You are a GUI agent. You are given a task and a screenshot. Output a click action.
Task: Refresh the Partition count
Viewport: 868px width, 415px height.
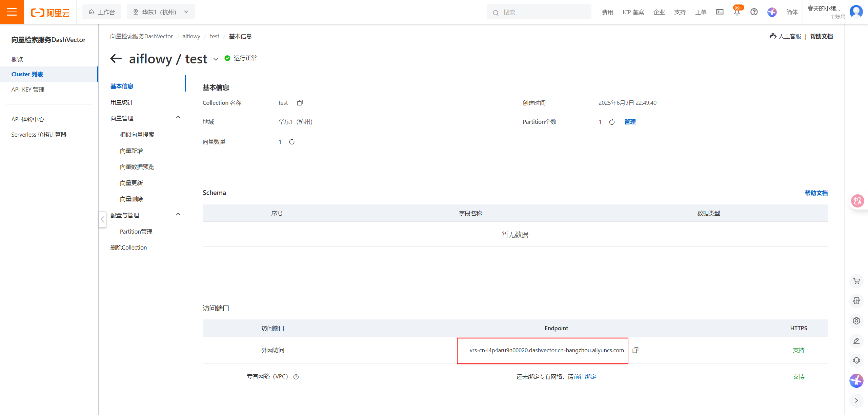612,122
